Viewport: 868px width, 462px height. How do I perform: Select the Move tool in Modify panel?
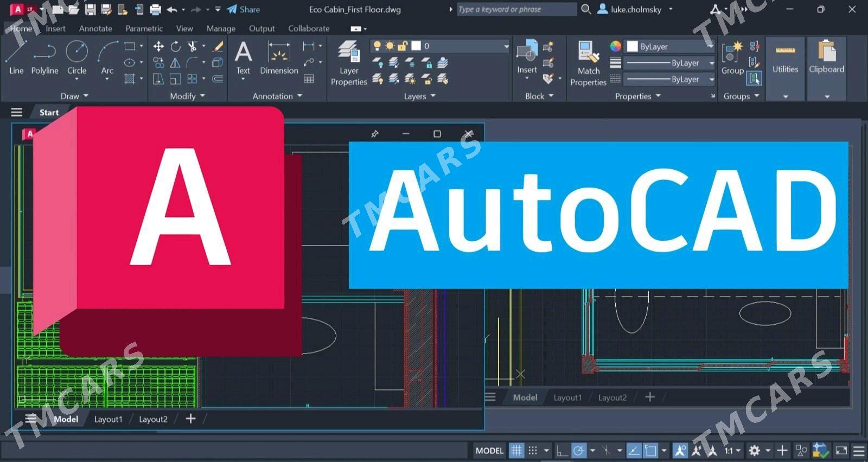pos(158,47)
